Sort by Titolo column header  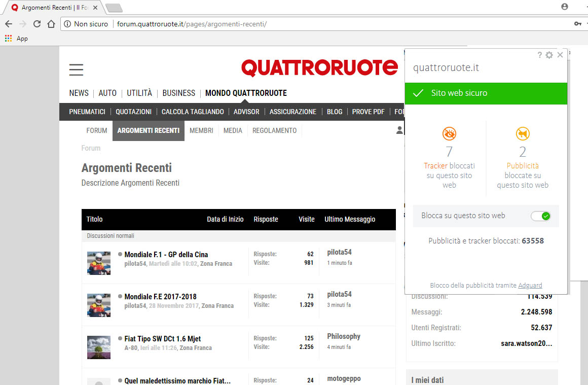pyautogui.click(x=94, y=219)
